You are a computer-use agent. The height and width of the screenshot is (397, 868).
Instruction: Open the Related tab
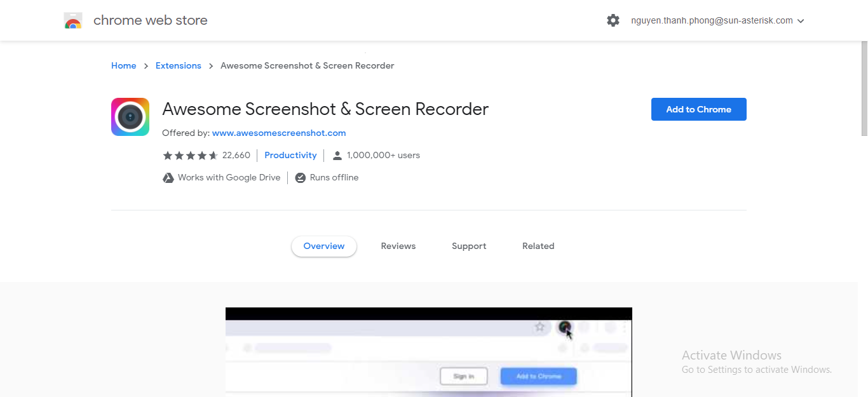(x=538, y=246)
